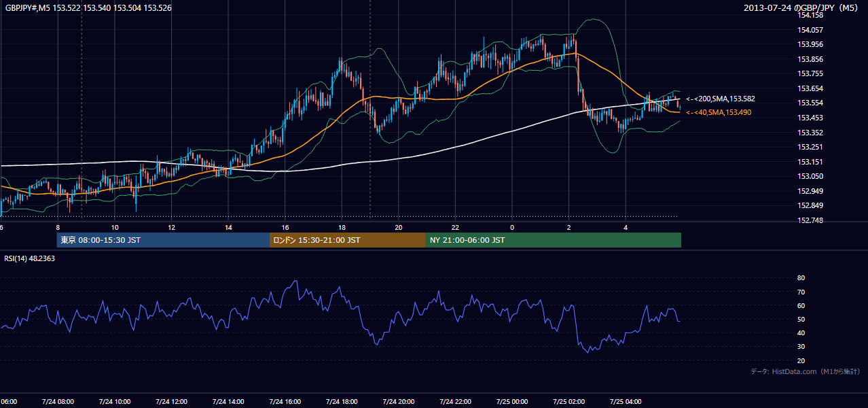Viewport: 868px width, 408px height.
Task: Click RSI scale value 40
Action: pos(801,333)
